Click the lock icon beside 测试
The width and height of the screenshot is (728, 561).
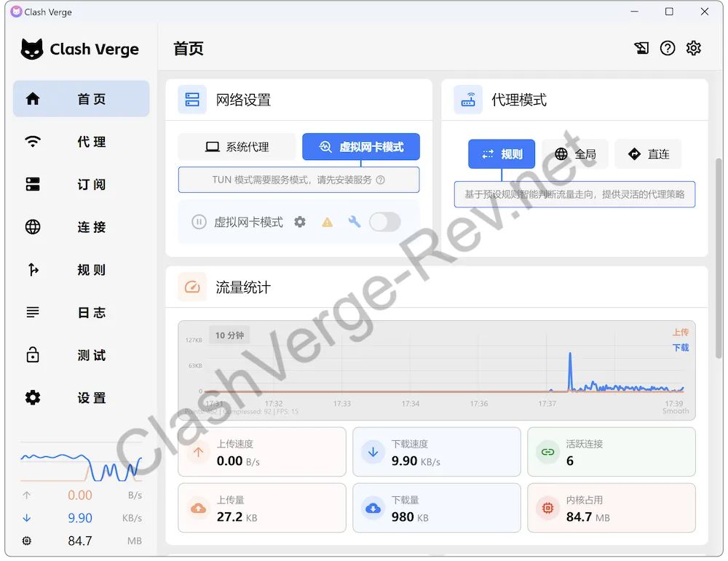coord(33,355)
